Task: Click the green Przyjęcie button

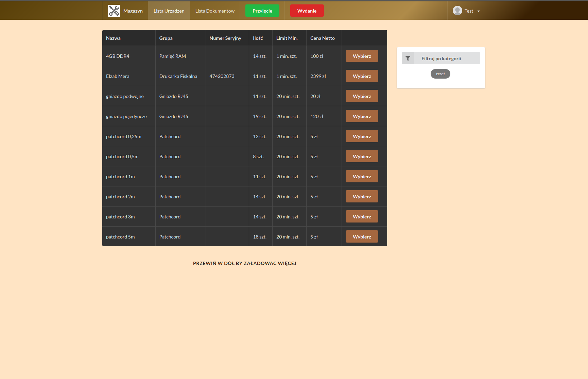Action: [x=262, y=11]
